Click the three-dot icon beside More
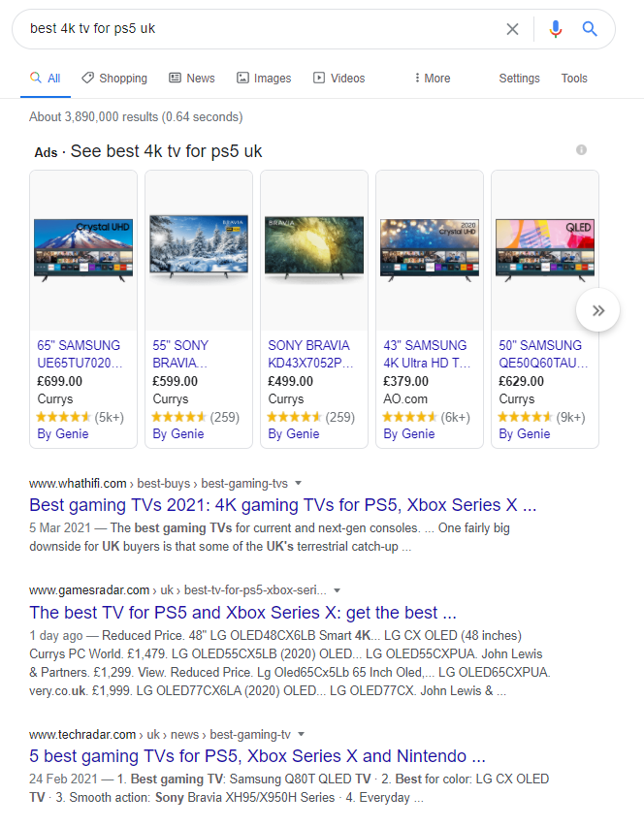Image resolution: width=644 pixels, height=827 pixels. point(417,79)
